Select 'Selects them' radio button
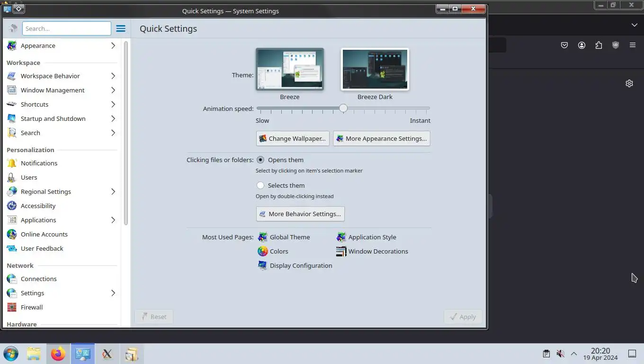The image size is (644, 364). tap(260, 185)
